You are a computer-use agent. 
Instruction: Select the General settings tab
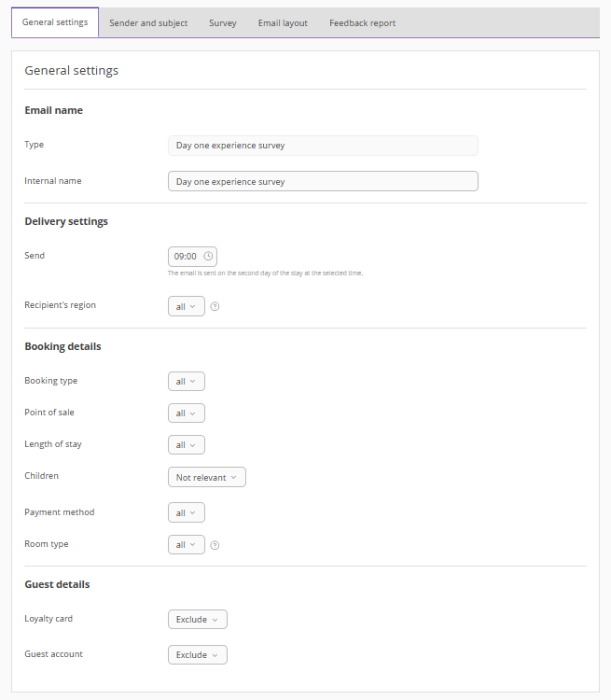[x=55, y=22]
